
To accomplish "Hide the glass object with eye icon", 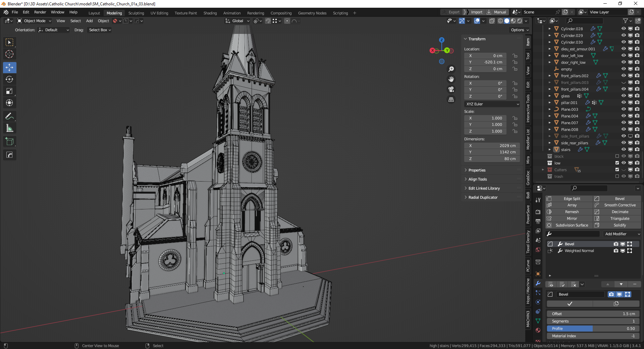I will pos(624,96).
